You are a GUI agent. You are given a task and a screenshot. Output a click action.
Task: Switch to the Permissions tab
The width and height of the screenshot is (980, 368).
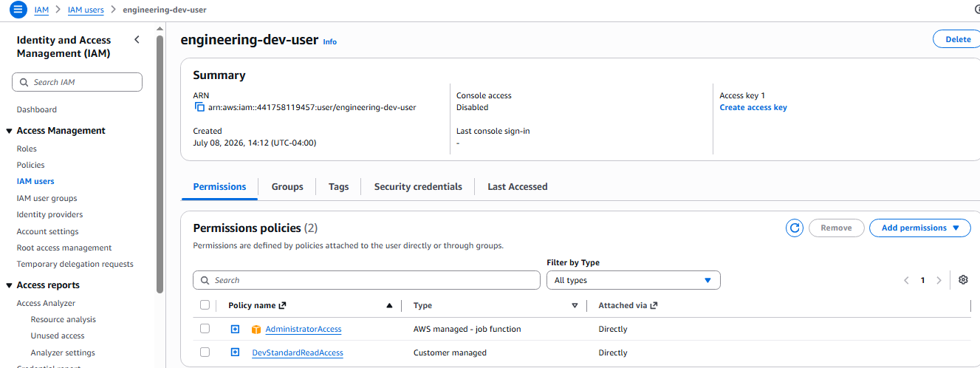tap(219, 187)
